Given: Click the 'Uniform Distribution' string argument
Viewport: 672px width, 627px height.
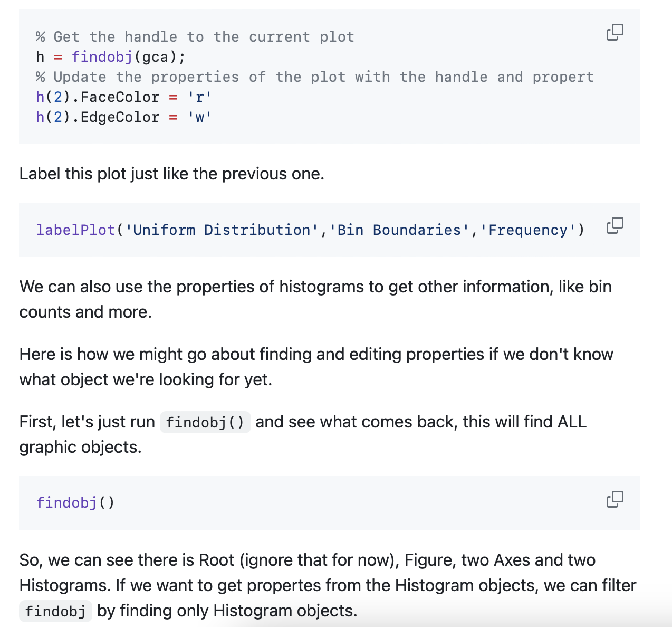Looking at the screenshot, I should pyautogui.click(x=222, y=230).
